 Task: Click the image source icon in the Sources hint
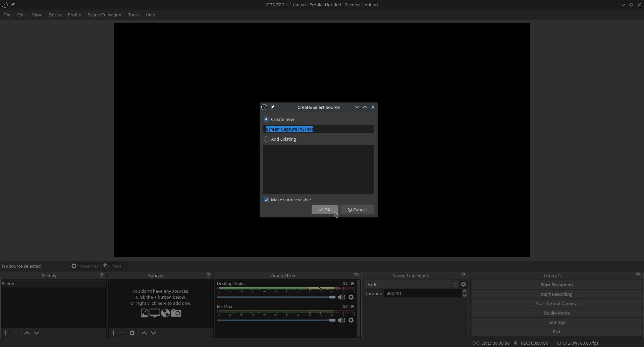(x=145, y=313)
